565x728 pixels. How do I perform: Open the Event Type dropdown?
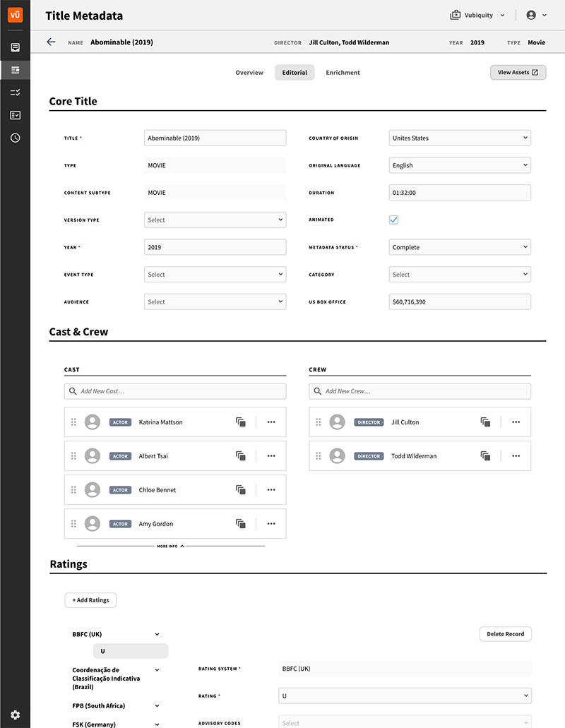[215, 275]
